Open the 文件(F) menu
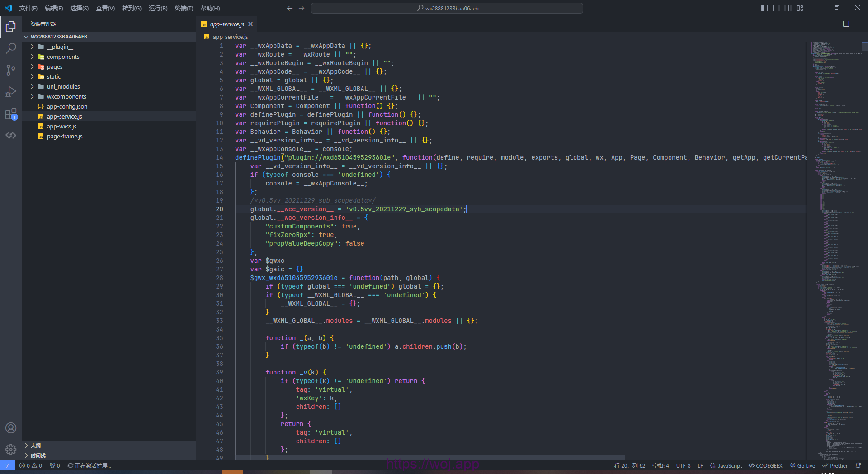 pos(28,8)
